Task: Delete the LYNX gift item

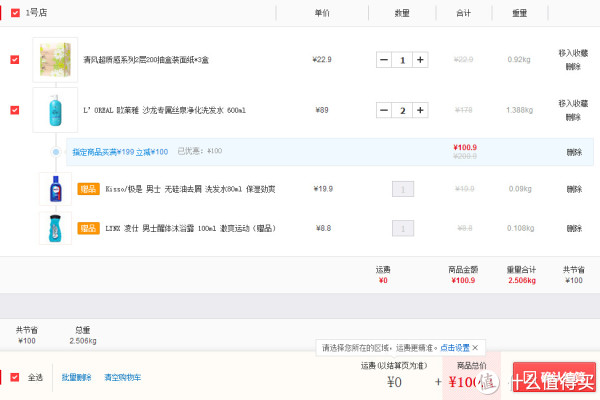Action: point(574,229)
